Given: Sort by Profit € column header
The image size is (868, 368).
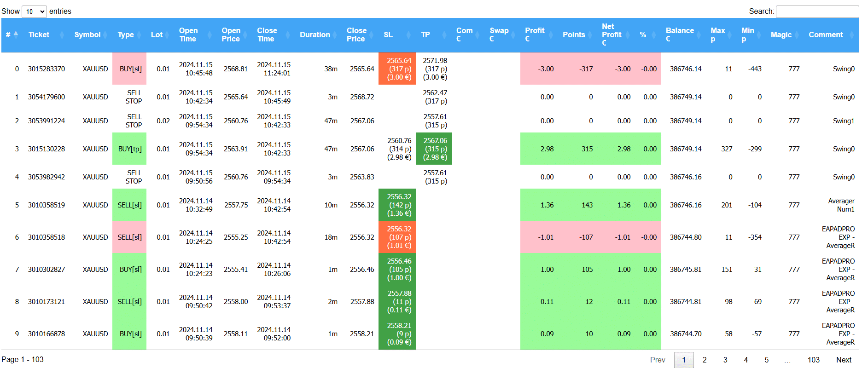Looking at the screenshot, I should (x=535, y=35).
